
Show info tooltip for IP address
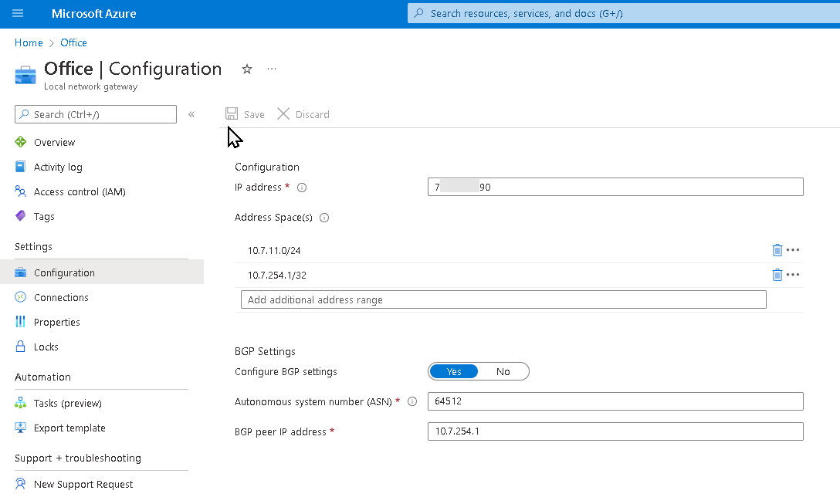[302, 188]
